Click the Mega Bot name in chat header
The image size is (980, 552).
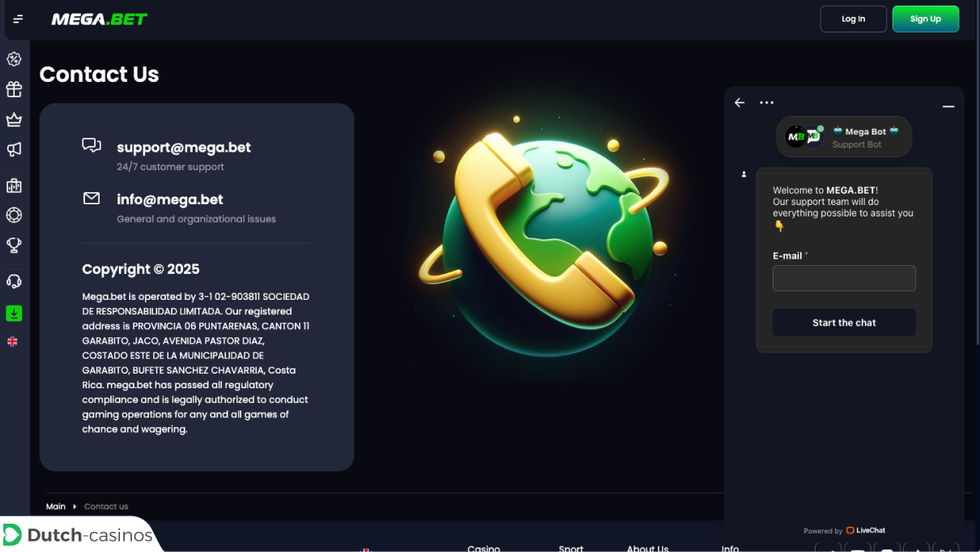866,131
